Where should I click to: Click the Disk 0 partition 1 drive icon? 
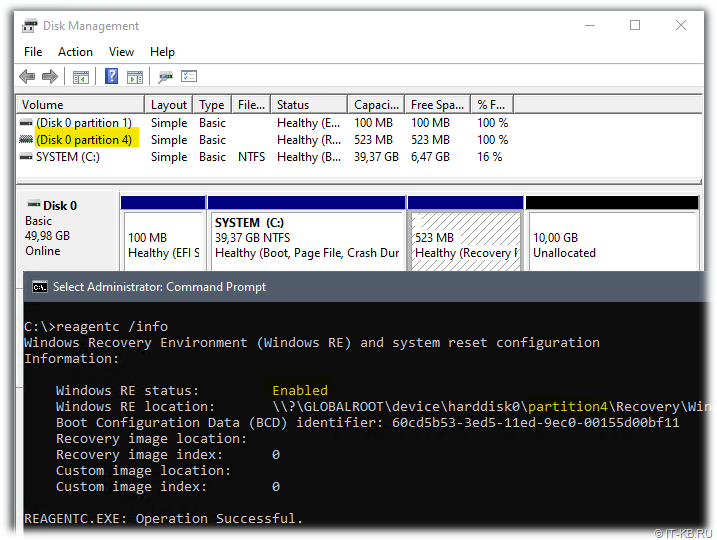pyautogui.click(x=26, y=123)
